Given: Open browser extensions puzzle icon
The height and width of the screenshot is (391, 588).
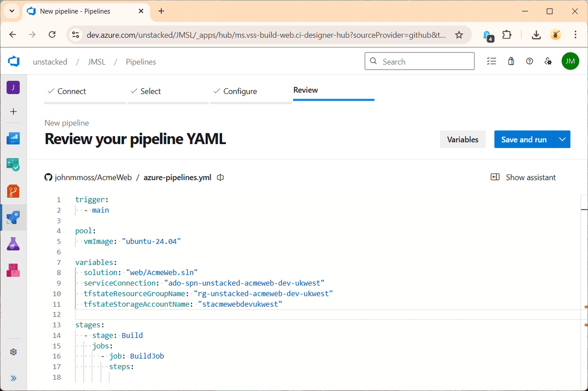Looking at the screenshot, I should click(507, 35).
